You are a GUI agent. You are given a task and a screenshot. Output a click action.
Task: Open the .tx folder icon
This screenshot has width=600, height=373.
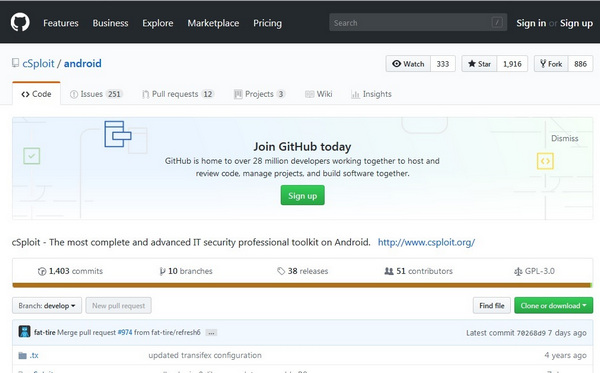click(x=23, y=355)
